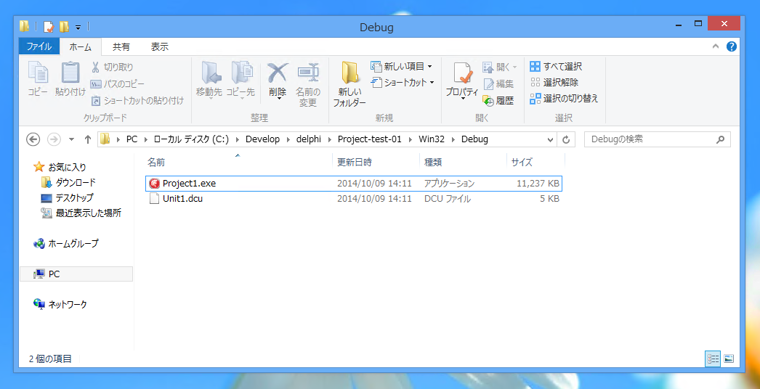This screenshot has height=389, width=760.
Task: Select PC in navigation pane
Action: [77, 274]
